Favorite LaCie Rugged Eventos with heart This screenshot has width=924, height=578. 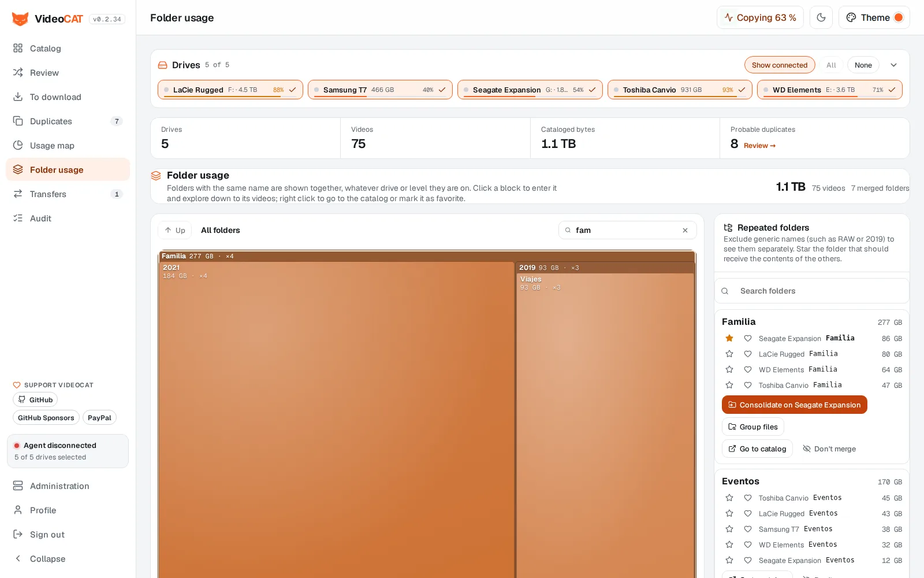(x=748, y=513)
